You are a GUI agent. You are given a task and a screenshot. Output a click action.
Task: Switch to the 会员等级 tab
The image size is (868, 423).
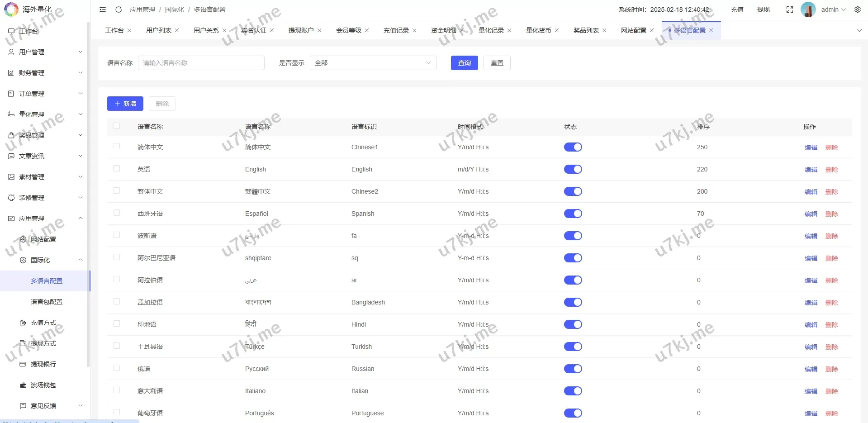pos(348,30)
